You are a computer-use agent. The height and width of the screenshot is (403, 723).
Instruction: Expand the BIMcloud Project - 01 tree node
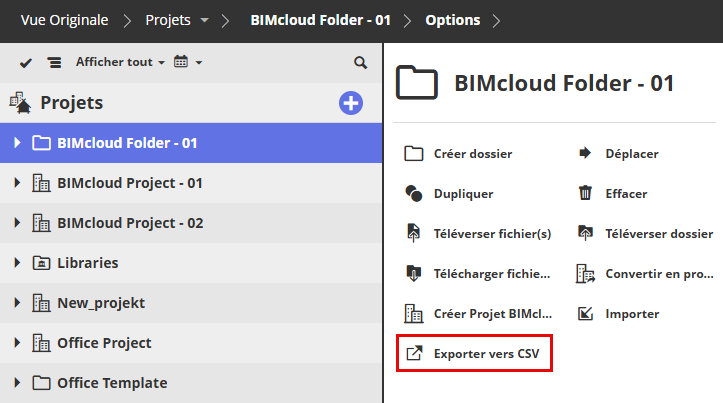coord(17,183)
